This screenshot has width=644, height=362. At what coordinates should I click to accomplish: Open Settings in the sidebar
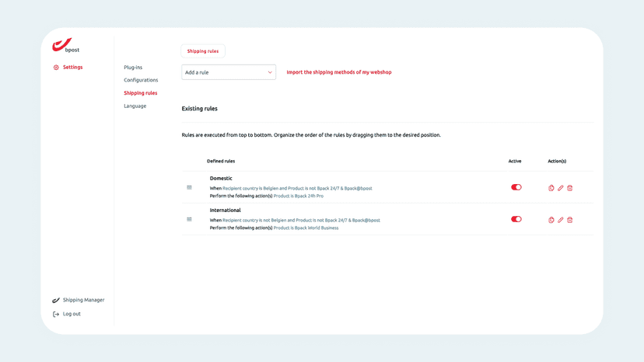click(x=72, y=68)
